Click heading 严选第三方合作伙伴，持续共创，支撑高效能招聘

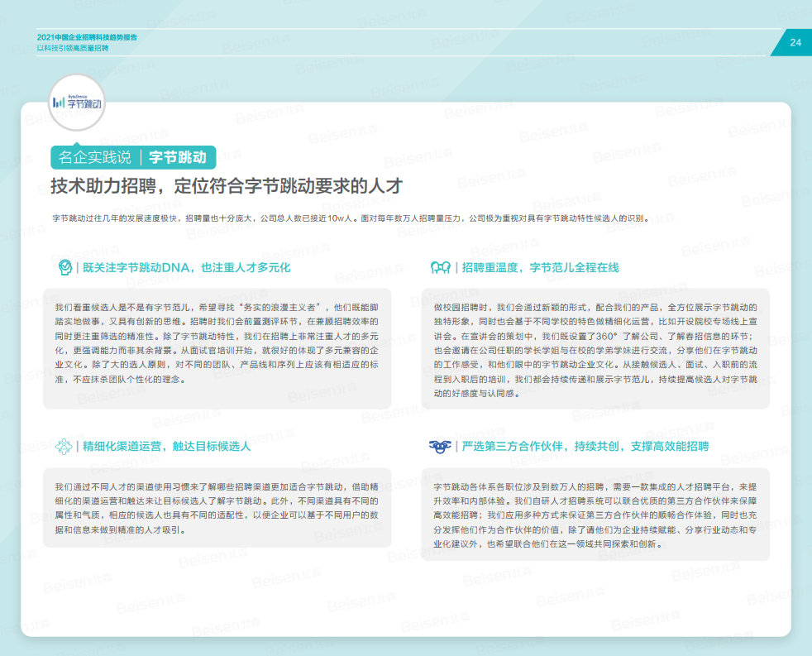coord(585,446)
